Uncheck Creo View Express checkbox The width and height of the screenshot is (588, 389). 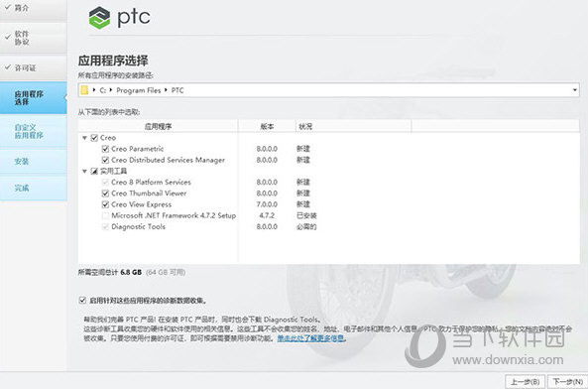(105, 204)
